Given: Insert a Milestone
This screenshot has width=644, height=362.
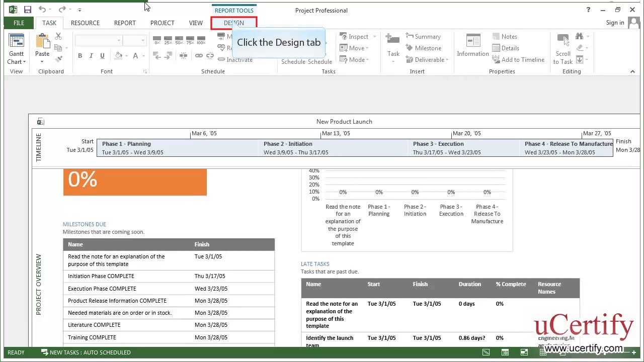Looking at the screenshot, I should [x=423, y=48].
